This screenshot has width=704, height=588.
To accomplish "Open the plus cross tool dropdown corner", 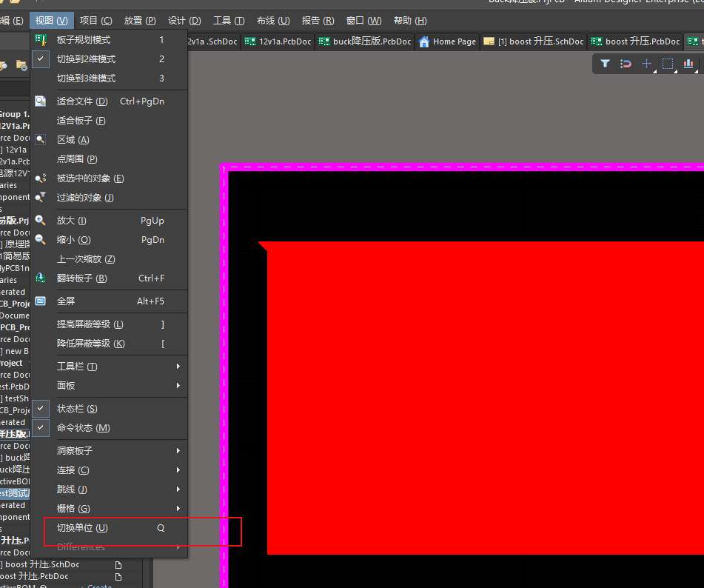I will (x=654, y=71).
